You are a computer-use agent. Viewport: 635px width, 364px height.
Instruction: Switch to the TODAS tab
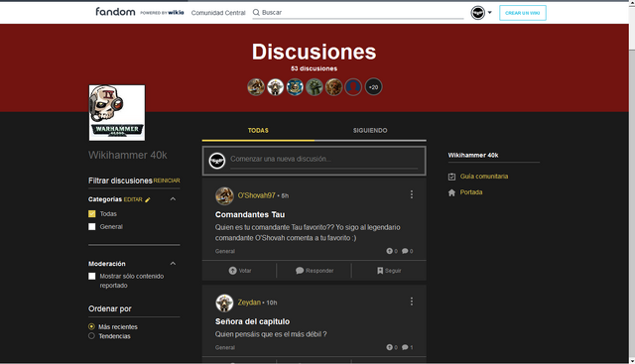[258, 130]
